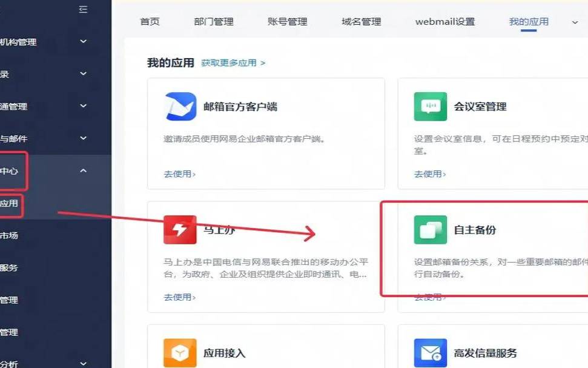Collapse the sidebar using the top collapse icon

[84, 10]
